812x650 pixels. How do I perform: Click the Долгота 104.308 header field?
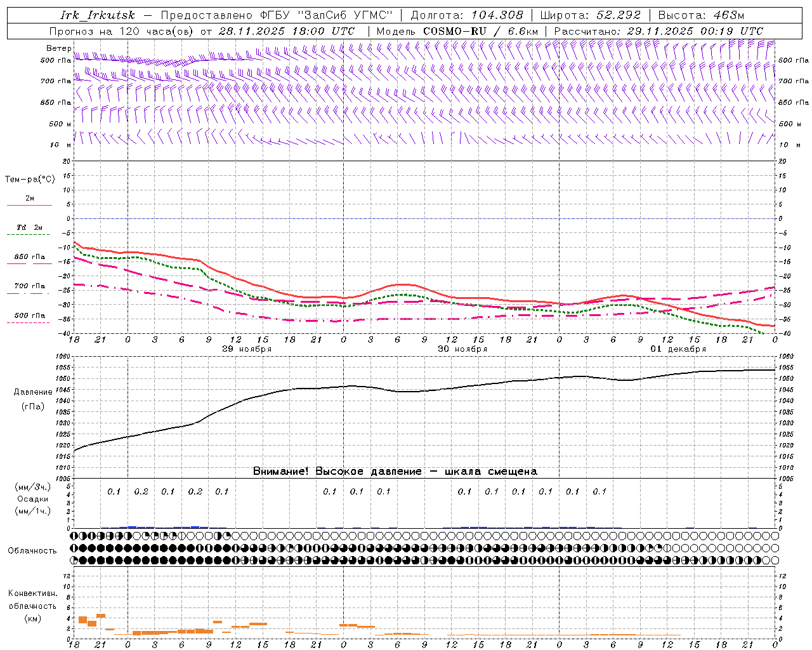click(x=467, y=15)
